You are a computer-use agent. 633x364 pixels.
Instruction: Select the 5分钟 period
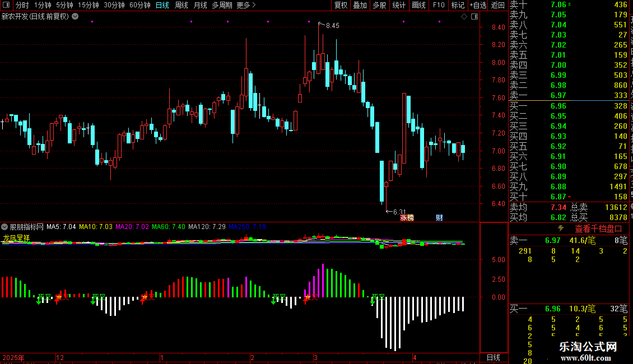tap(64, 5)
